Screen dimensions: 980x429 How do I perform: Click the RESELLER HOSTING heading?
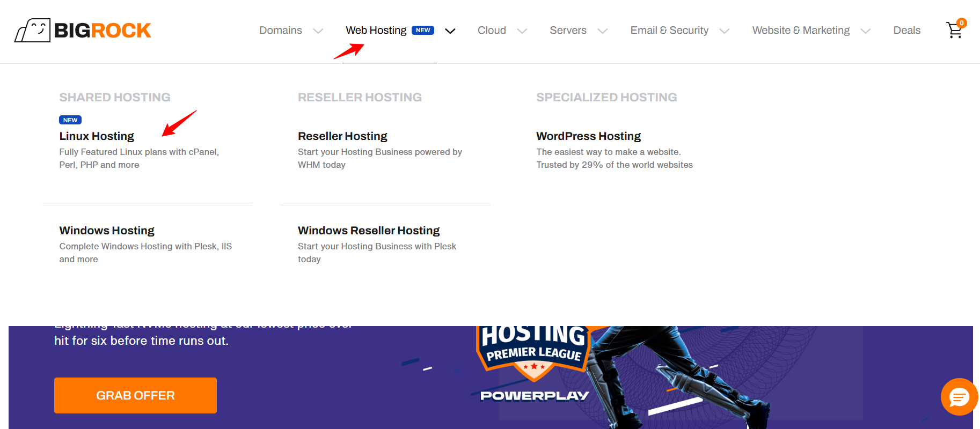(x=360, y=97)
